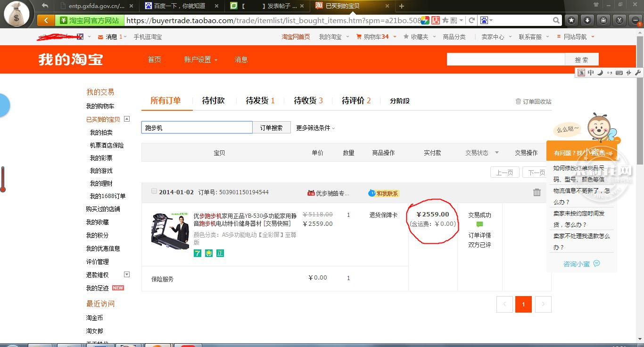Open 评价管理 in left sidebar

(x=97, y=262)
